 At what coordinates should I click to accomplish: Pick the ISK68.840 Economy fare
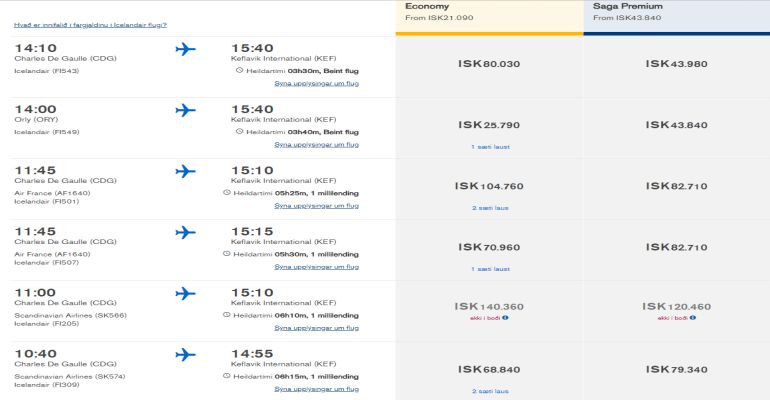[x=489, y=370]
